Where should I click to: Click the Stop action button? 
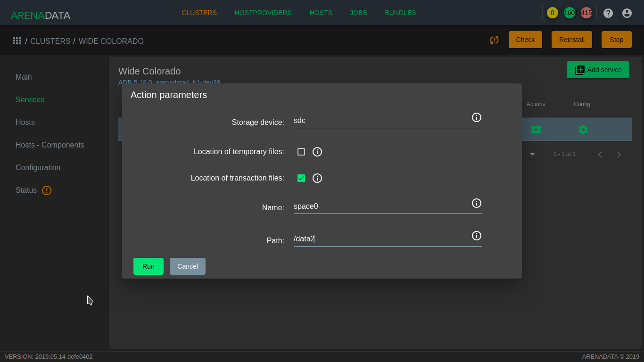click(x=617, y=40)
